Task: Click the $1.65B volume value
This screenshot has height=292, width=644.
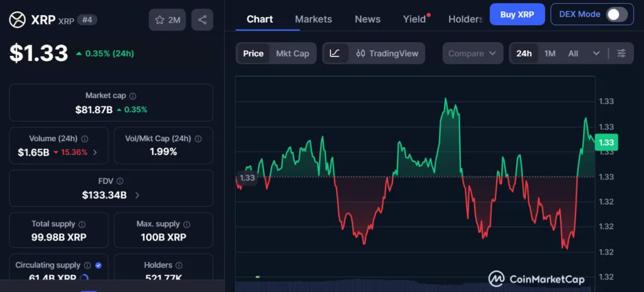Action: click(33, 152)
